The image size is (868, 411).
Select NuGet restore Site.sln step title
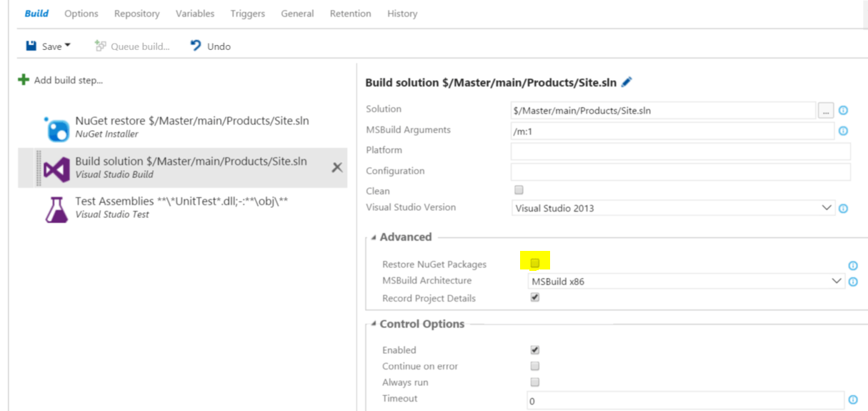(x=192, y=121)
